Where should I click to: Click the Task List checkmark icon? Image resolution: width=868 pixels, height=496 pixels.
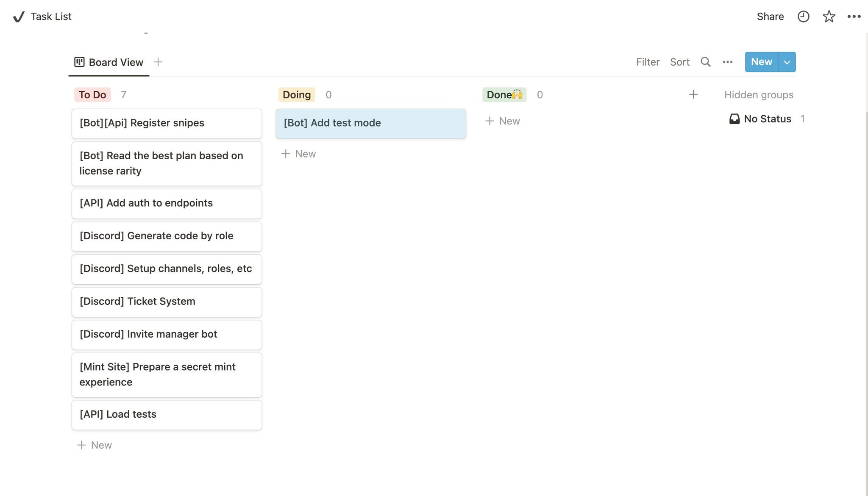pyautogui.click(x=19, y=17)
